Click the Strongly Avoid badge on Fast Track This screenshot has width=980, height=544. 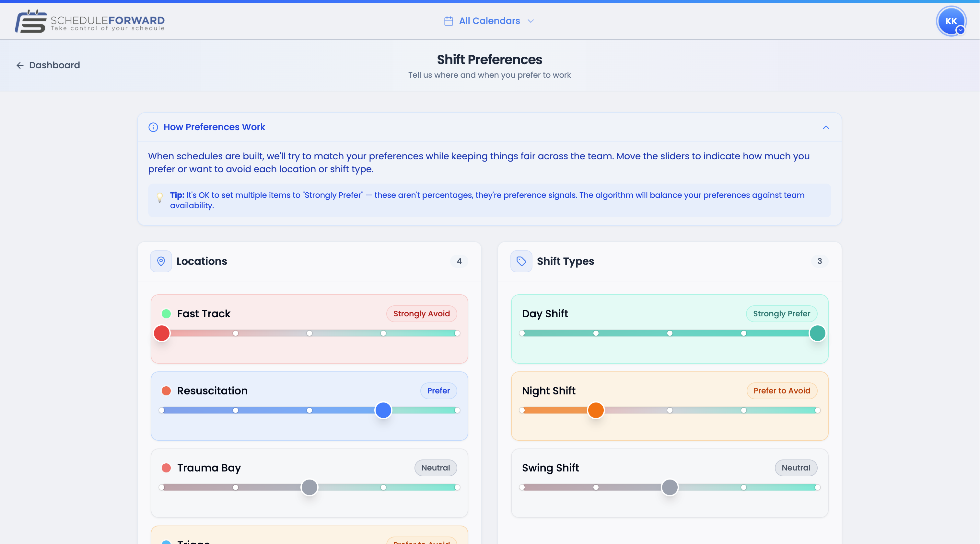pos(422,314)
